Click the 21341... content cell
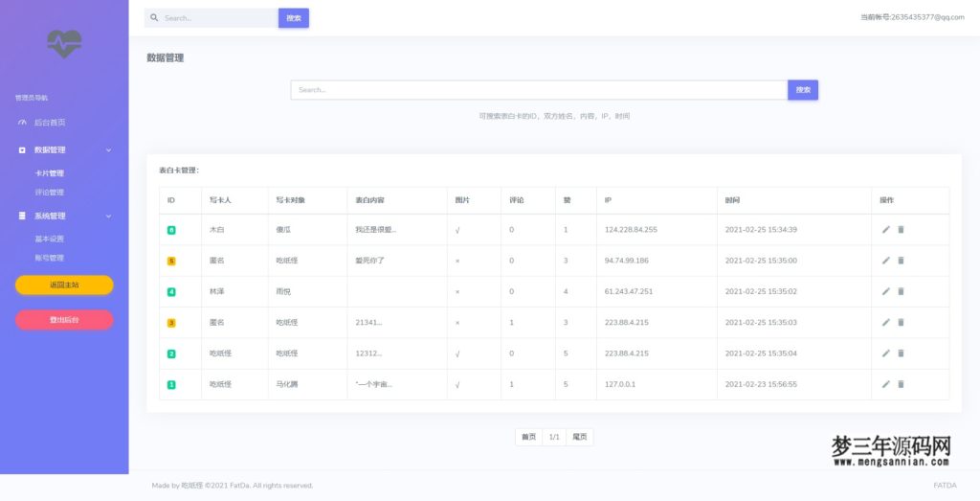 (x=368, y=322)
